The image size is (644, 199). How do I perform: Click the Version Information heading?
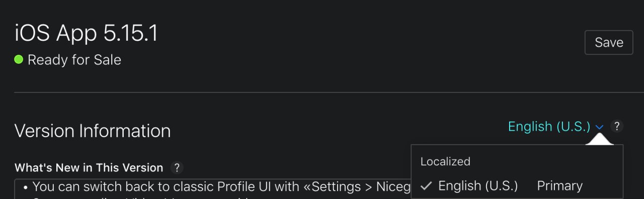93,131
